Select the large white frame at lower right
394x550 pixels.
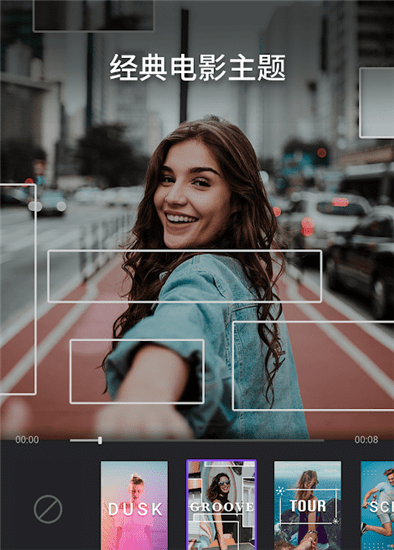click(x=313, y=365)
